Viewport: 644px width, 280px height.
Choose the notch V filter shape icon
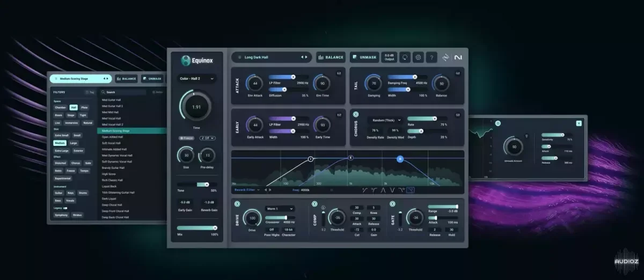point(392,189)
